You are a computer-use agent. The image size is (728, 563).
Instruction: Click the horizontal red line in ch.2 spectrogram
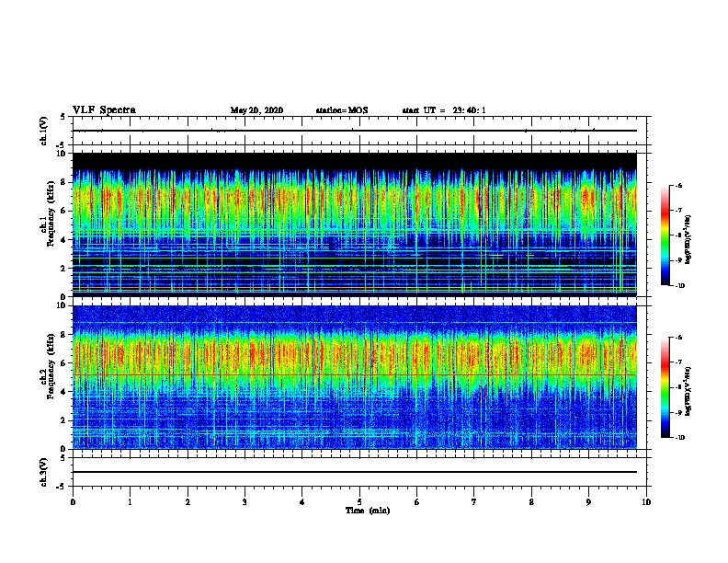355,374
